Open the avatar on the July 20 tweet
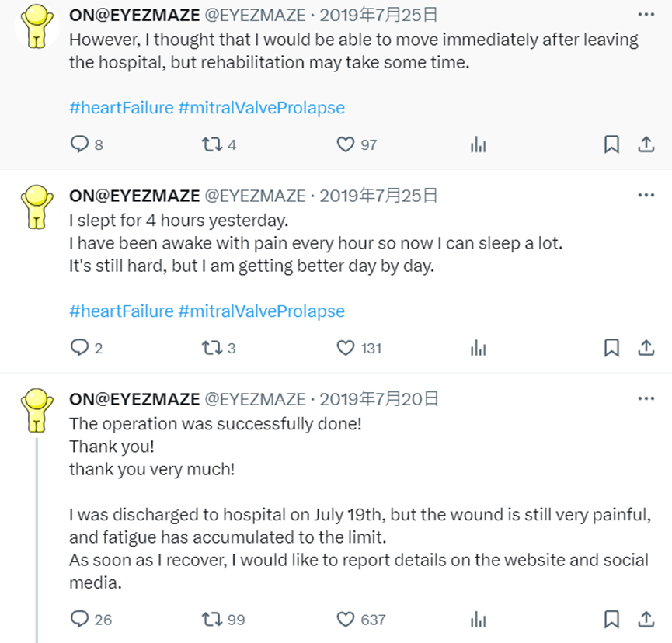672x643 pixels. tap(37, 410)
